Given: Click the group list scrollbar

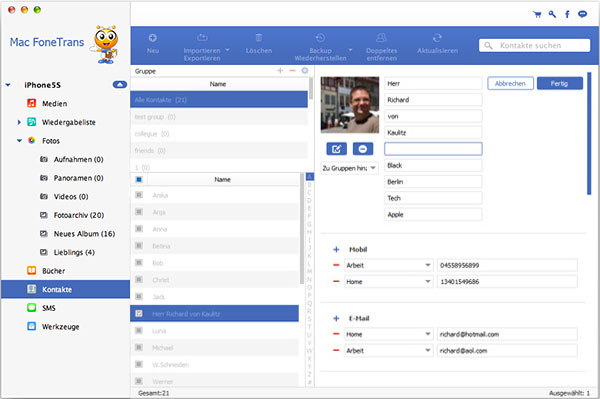Looking at the screenshot, I should pos(311,88).
